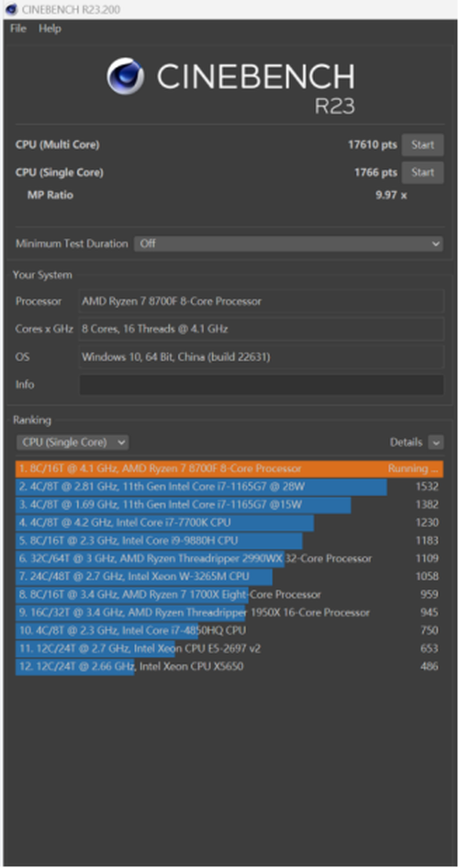The width and height of the screenshot is (459, 868).
Task: Select the Core i7-1165G7 @ 28W ranking row
Action: pos(229,487)
